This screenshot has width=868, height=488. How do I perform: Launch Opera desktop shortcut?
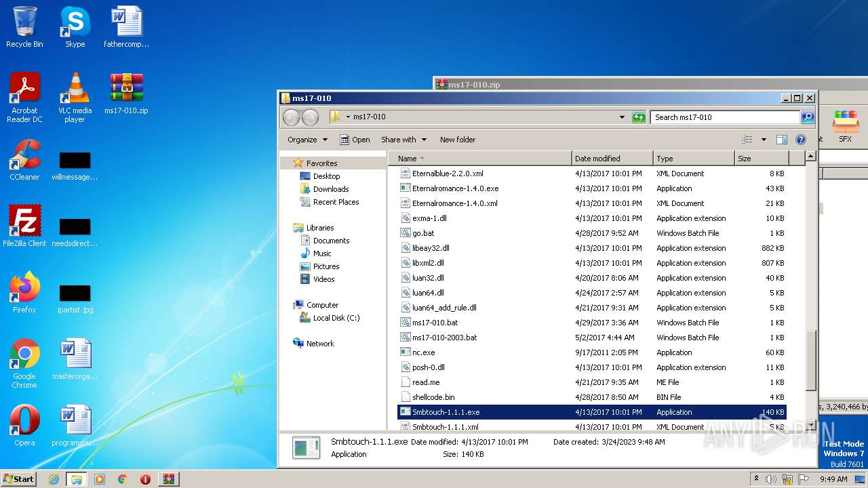pyautogui.click(x=24, y=426)
